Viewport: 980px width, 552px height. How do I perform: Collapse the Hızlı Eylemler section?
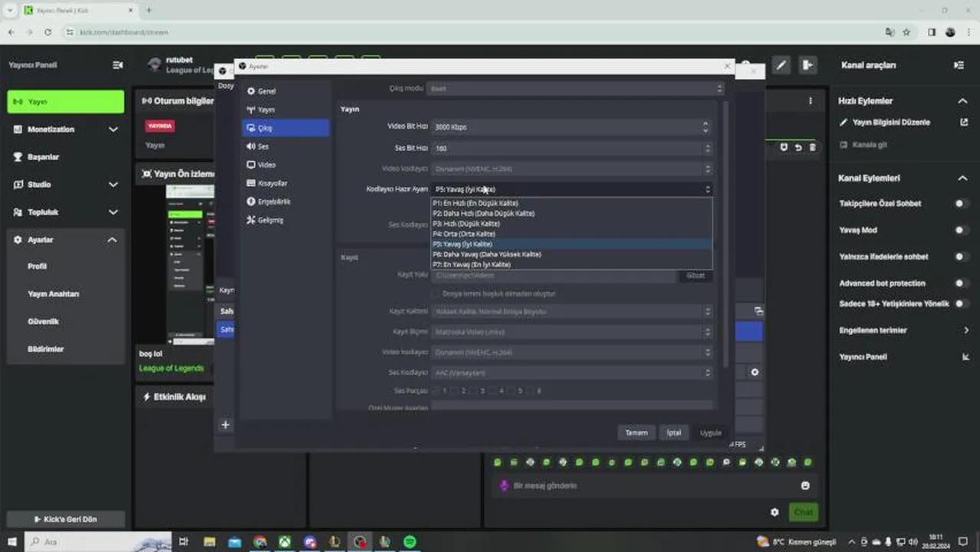coord(962,101)
